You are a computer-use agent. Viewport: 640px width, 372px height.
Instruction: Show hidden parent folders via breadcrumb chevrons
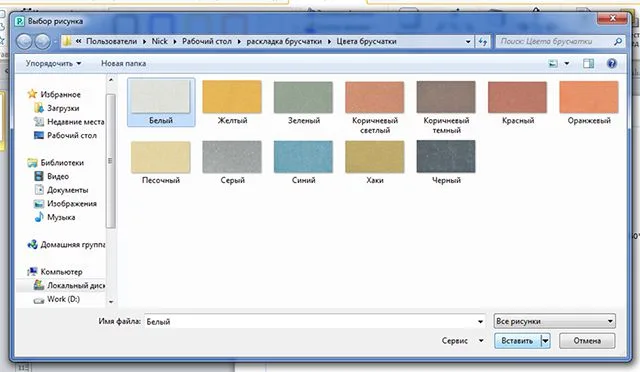[78, 41]
